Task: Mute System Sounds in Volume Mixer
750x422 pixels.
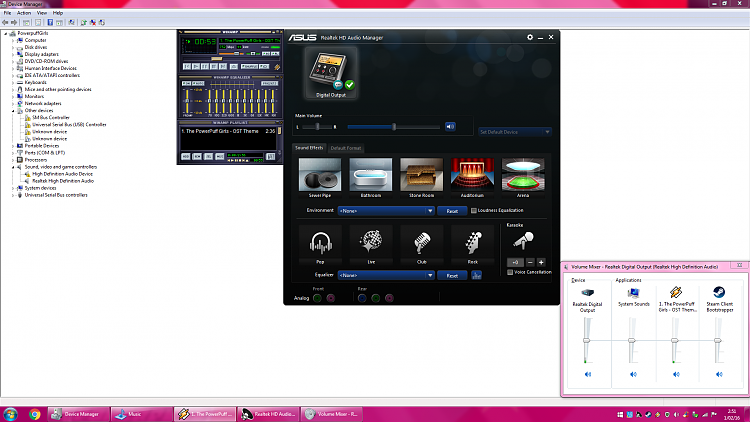Action: click(633, 374)
